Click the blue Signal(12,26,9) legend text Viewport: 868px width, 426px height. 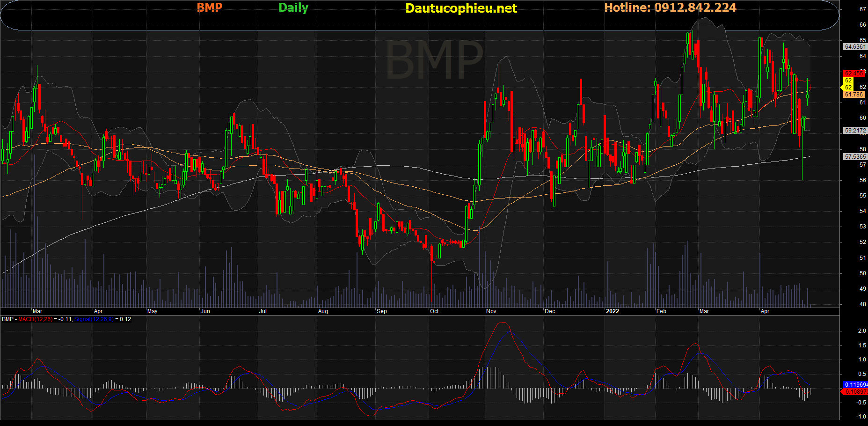[94, 319]
